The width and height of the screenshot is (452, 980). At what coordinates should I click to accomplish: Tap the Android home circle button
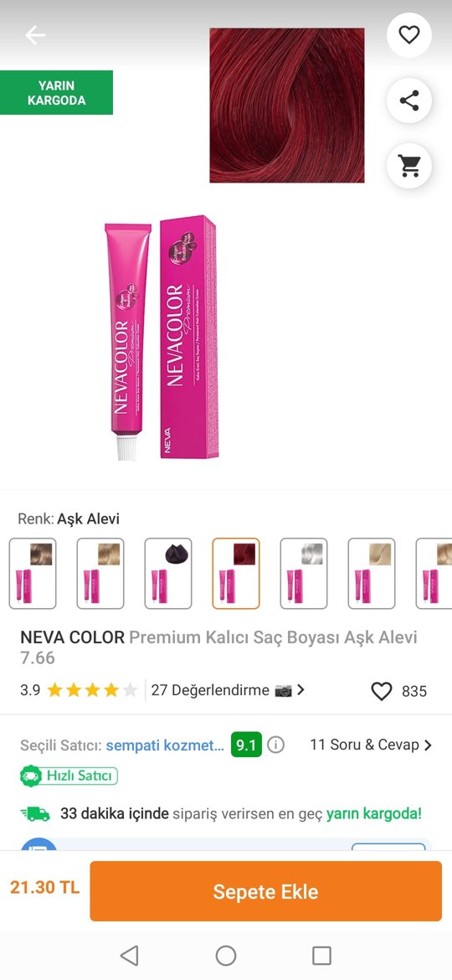226,955
